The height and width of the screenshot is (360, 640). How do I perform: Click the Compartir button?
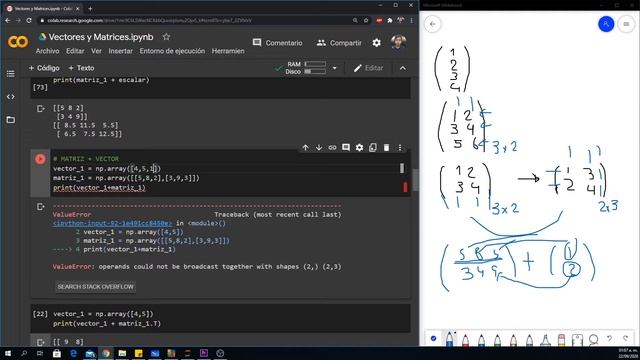tap(339, 42)
